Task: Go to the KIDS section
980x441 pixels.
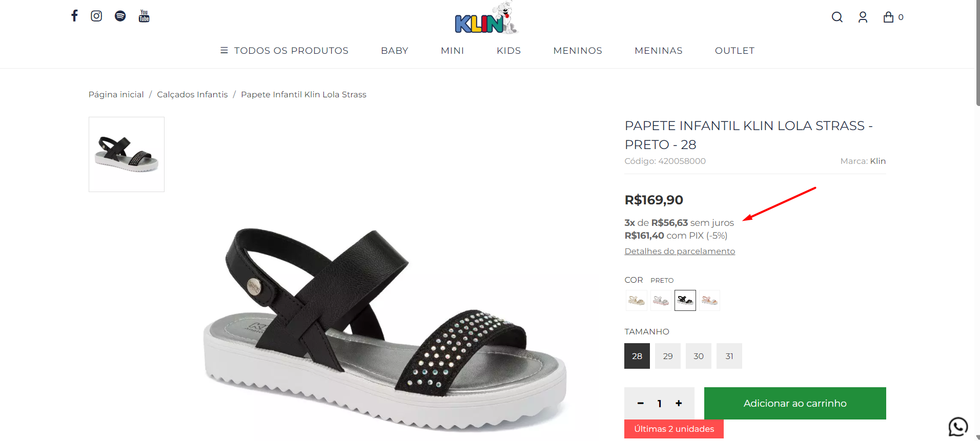Action: [508, 50]
